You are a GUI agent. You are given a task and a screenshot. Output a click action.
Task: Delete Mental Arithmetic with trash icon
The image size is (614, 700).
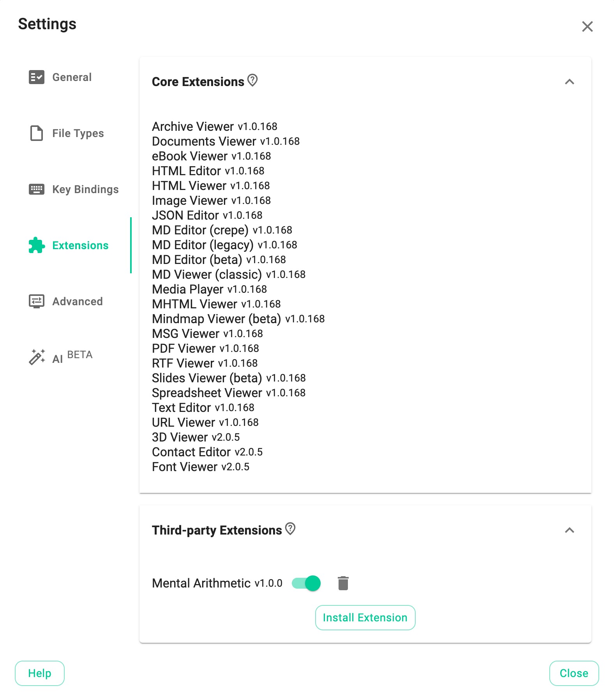pyautogui.click(x=343, y=583)
